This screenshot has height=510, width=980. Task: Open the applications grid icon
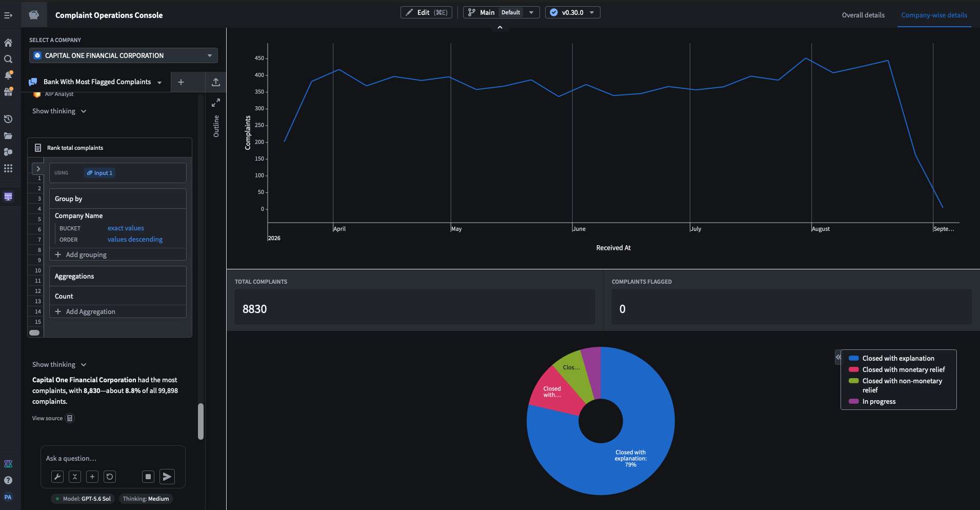coord(8,168)
